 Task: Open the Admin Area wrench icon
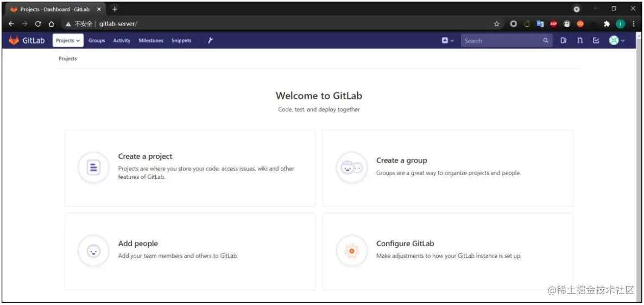(210, 40)
